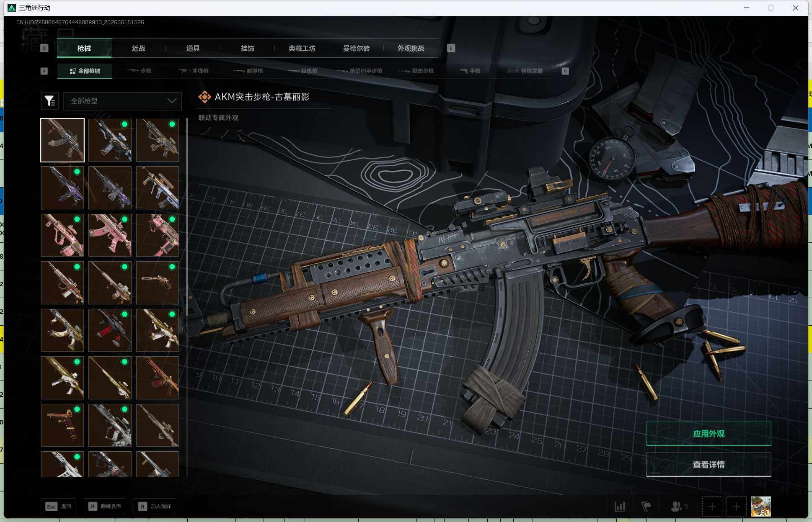Filter by 冲锋枪 submachine gun category

coord(194,71)
